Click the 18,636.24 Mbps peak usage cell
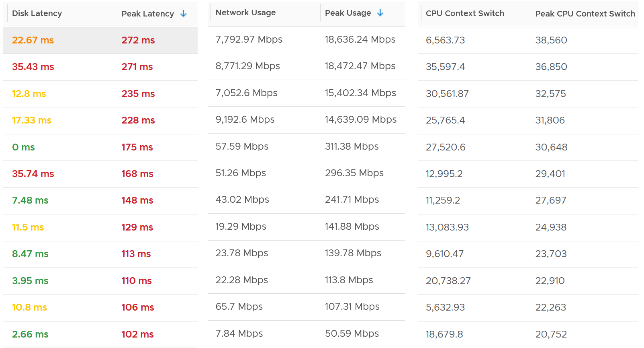 pyautogui.click(x=360, y=39)
